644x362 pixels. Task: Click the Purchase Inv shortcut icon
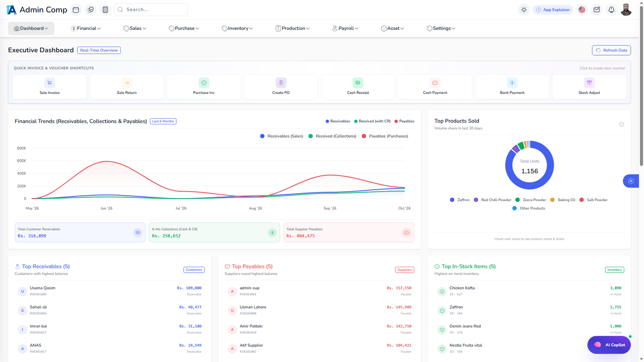pos(204,83)
